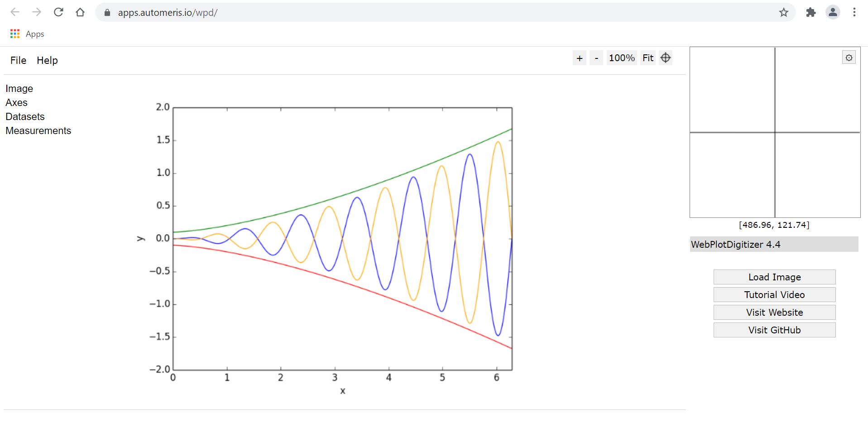Open the Tutorial Video

pyautogui.click(x=774, y=294)
